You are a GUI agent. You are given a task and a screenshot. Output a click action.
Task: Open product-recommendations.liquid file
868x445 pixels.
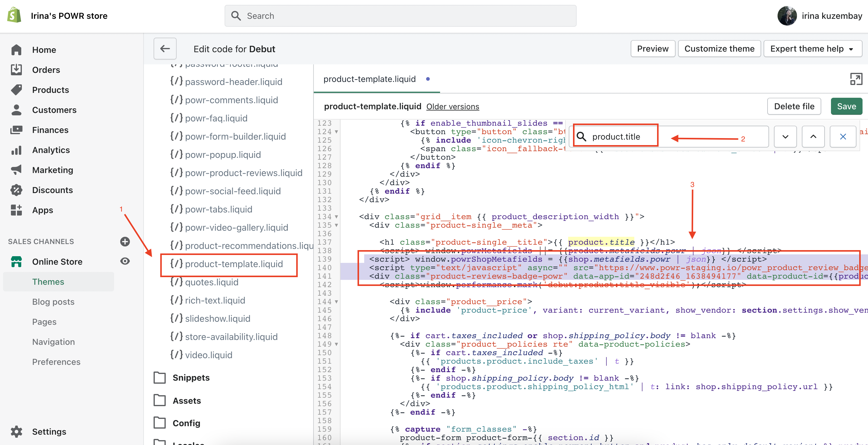pos(241,246)
